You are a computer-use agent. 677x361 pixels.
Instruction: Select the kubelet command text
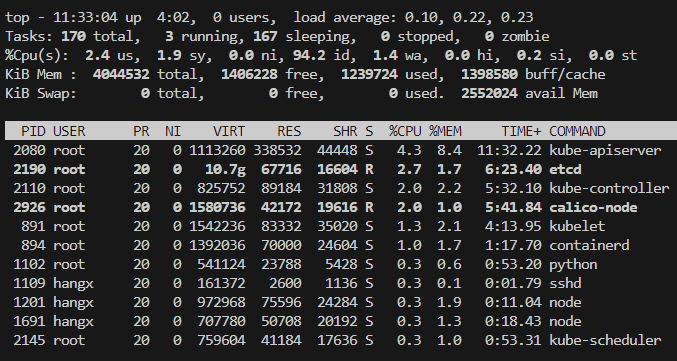click(577, 226)
